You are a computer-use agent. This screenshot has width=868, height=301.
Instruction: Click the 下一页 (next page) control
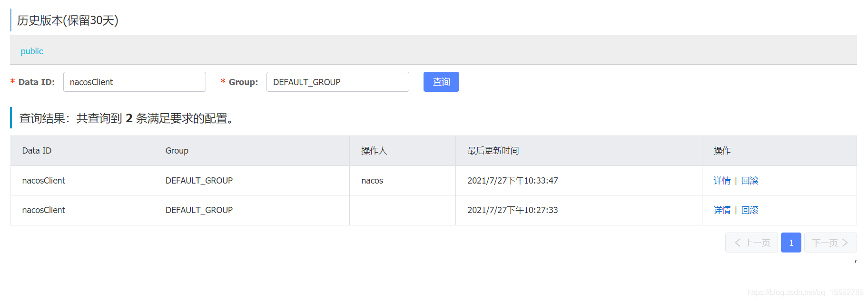coord(830,243)
